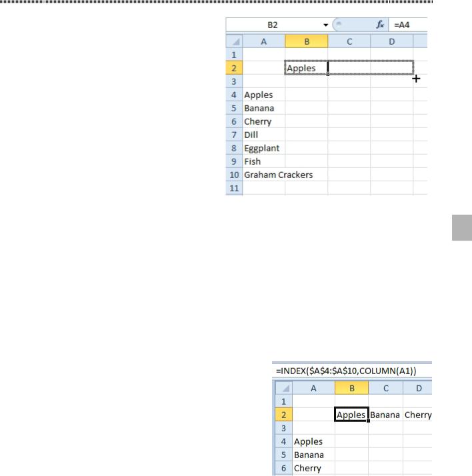
Task: Click the 'Eggplant' cell
Action: (x=264, y=148)
